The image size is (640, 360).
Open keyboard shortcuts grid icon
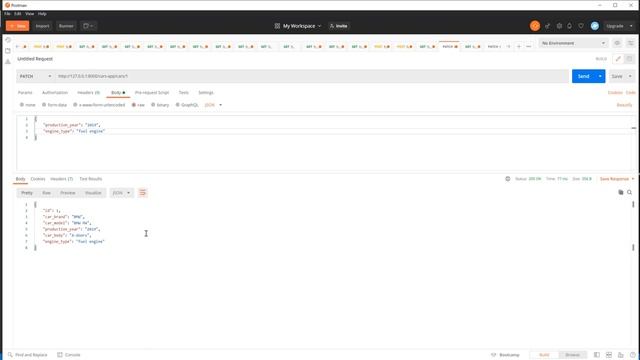[x=609, y=355]
